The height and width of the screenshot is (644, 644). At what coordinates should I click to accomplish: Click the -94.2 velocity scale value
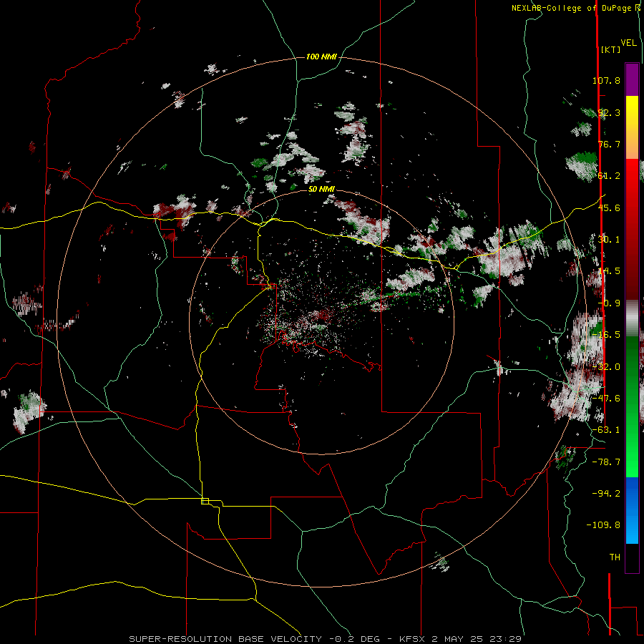point(606,493)
